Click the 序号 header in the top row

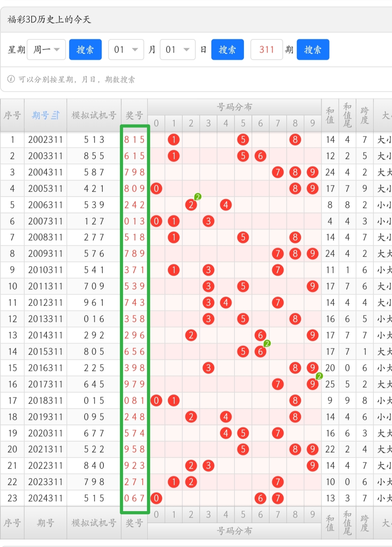(x=12, y=115)
